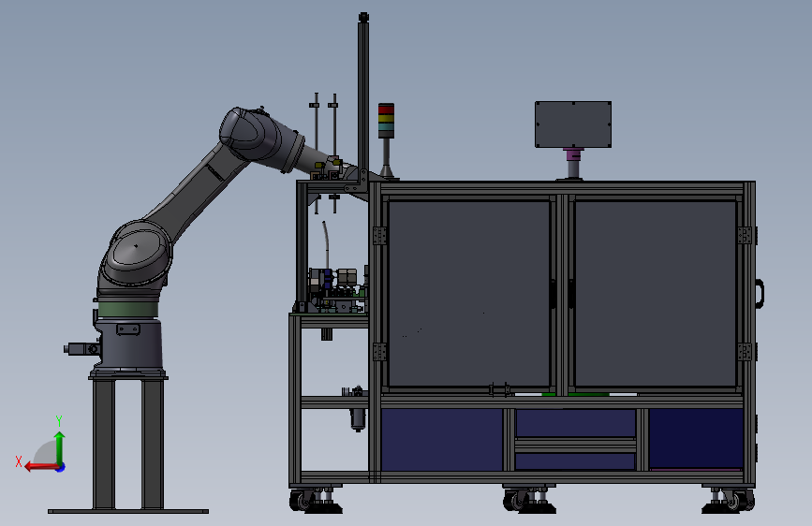Click the blue Z axis ball on the triad
This screenshot has height=526, width=812.
point(61,467)
